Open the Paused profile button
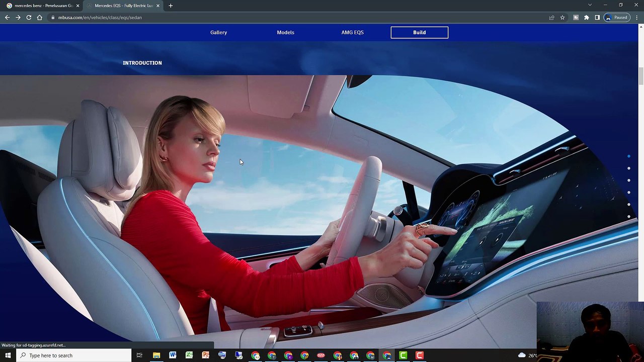 coord(618,18)
